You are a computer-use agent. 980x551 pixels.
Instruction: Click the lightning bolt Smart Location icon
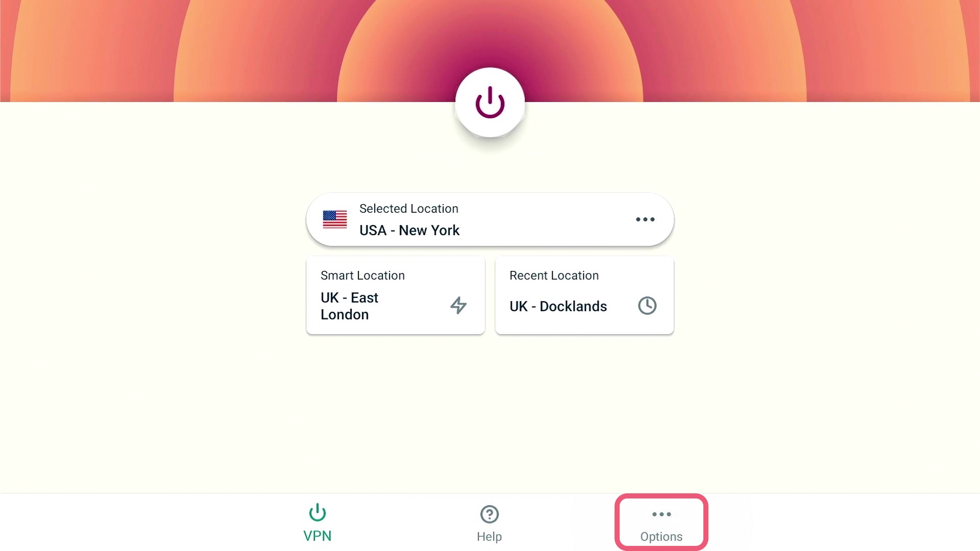tap(458, 306)
